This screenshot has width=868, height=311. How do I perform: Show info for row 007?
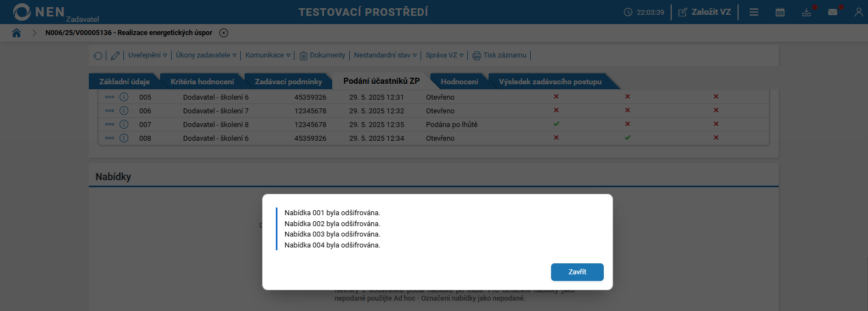[124, 124]
